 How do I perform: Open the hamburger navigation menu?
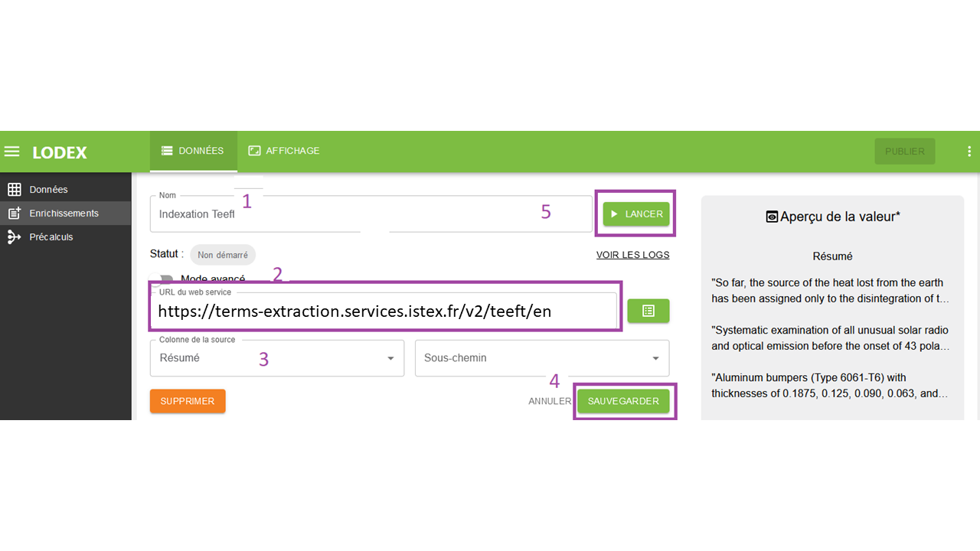pyautogui.click(x=11, y=152)
